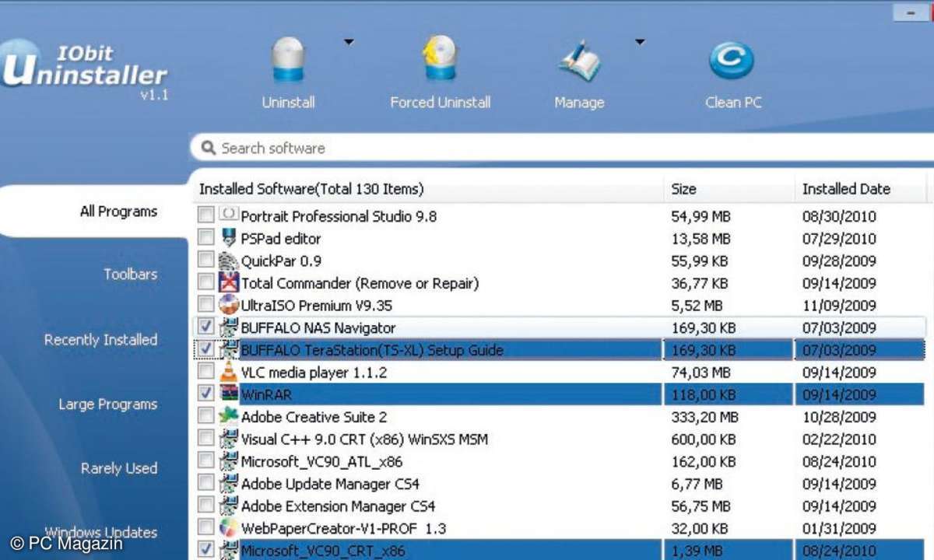This screenshot has width=934, height=560.
Task: Select the Visual C++ 9.0 CRT (x86) WinSXS MSM text
Action: 364,439
